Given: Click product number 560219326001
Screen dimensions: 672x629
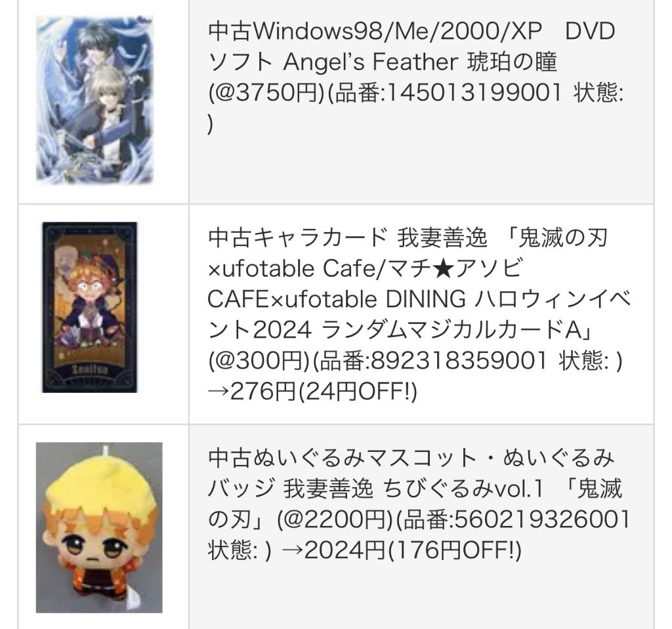Looking at the screenshot, I should coord(543,519).
